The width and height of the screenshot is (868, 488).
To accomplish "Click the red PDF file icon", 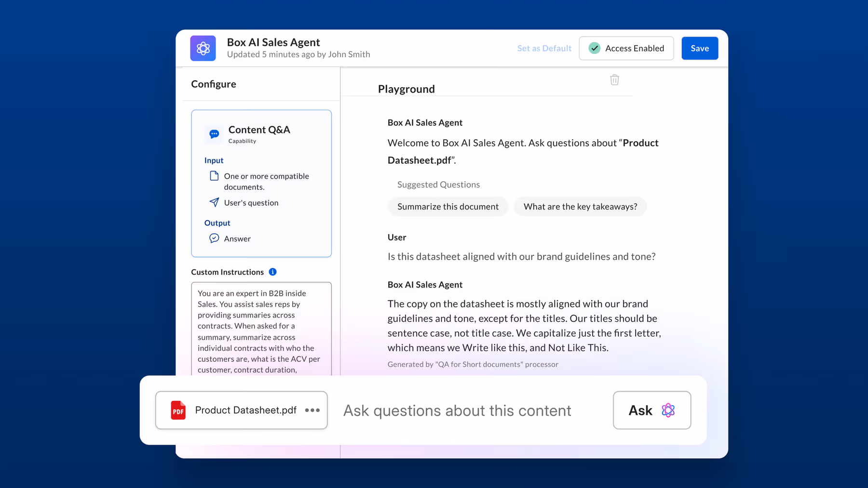I will point(178,410).
